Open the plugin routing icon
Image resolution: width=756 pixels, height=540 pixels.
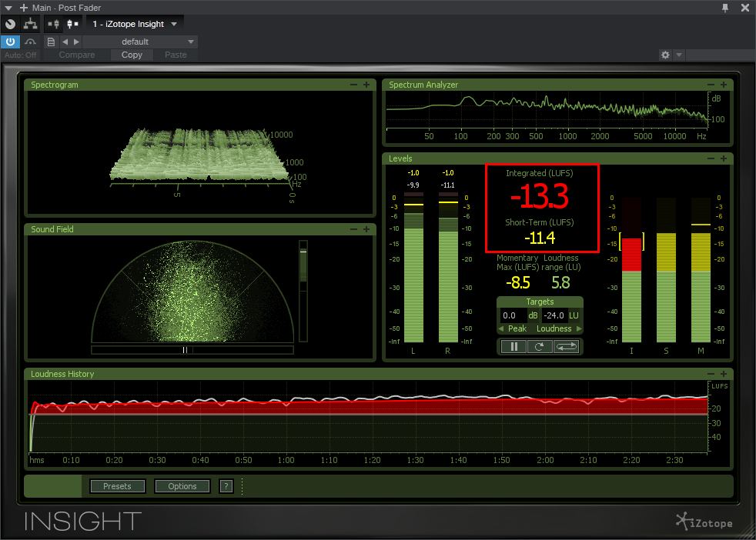[30, 24]
